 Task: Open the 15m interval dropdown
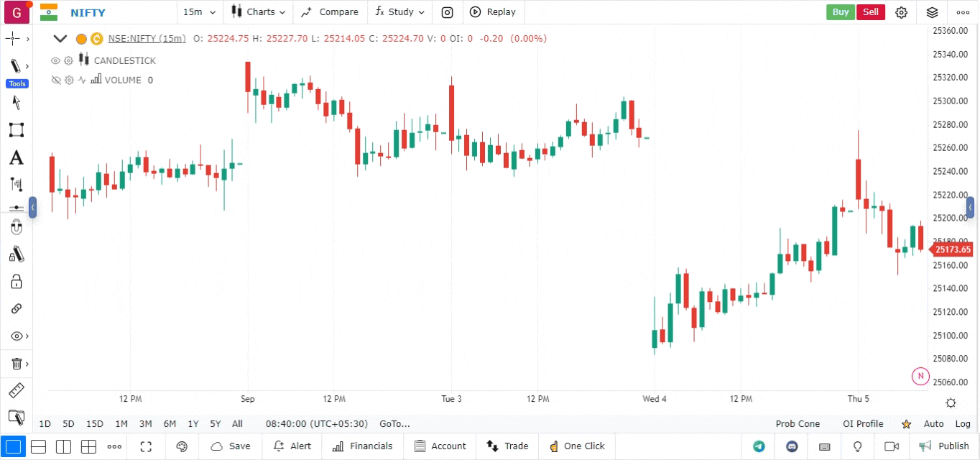[199, 12]
